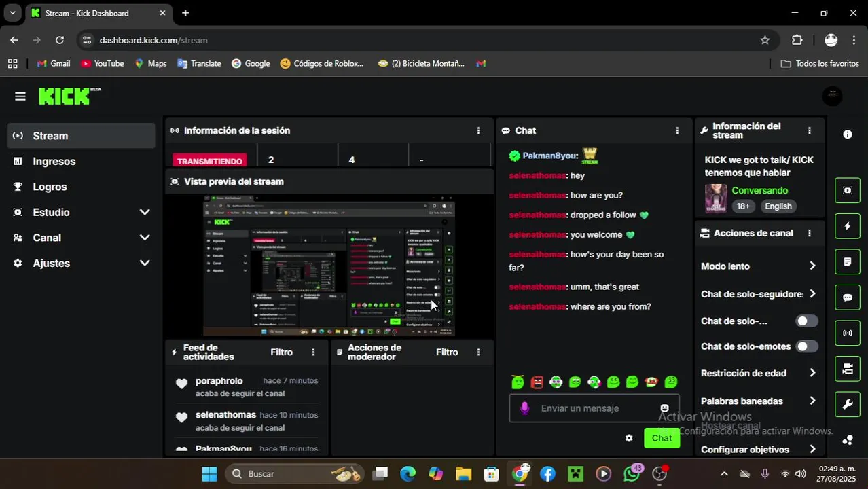Image resolution: width=868 pixels, height=489 pixels.
Task: Toggle the channel actions panel icon in sidebar
Action: tap(848, 369)
